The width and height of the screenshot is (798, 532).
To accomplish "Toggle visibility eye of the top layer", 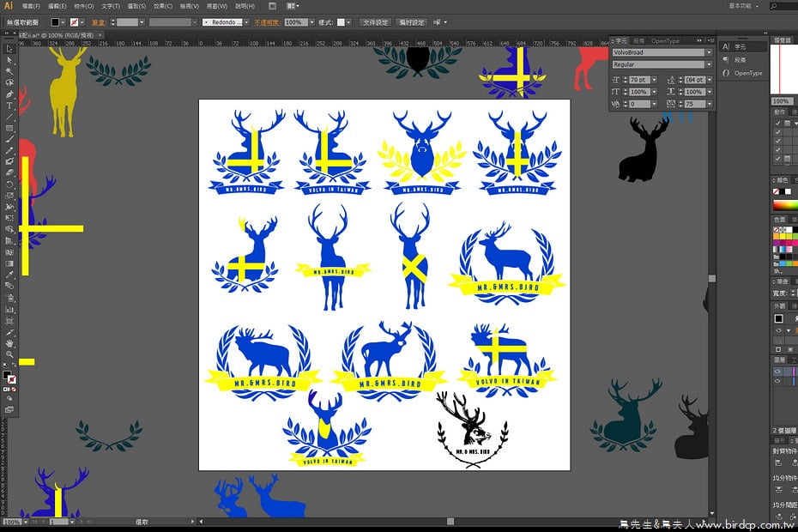I will [x=777, y=372].
